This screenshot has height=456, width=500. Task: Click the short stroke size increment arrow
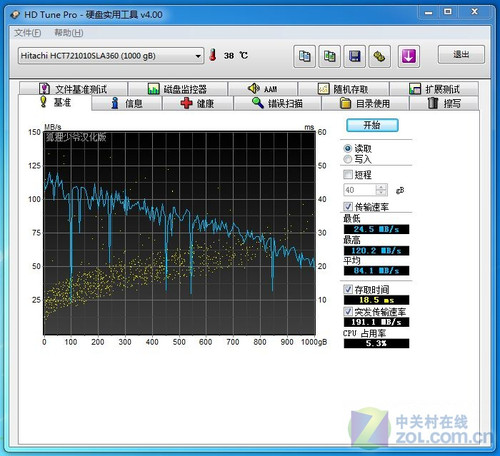tap(381, 187)
